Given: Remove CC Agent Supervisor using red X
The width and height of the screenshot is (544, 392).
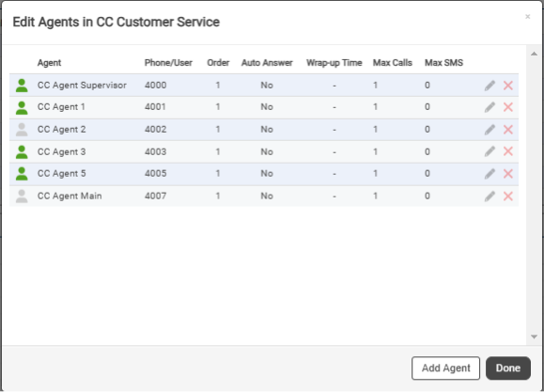Looking at the screenshot, I should click(x=508, y=86).
